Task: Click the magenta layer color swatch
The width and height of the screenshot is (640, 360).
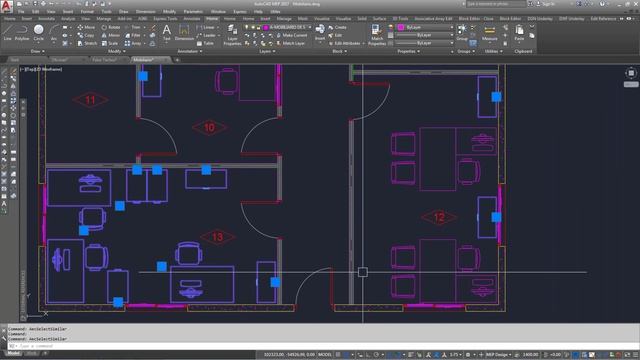Action: point(266,27)
